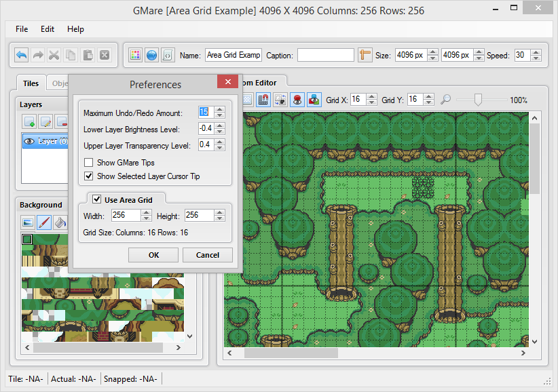Decrease Grid Y value with down arrow
558x392 pixels.
coord(429,102)
